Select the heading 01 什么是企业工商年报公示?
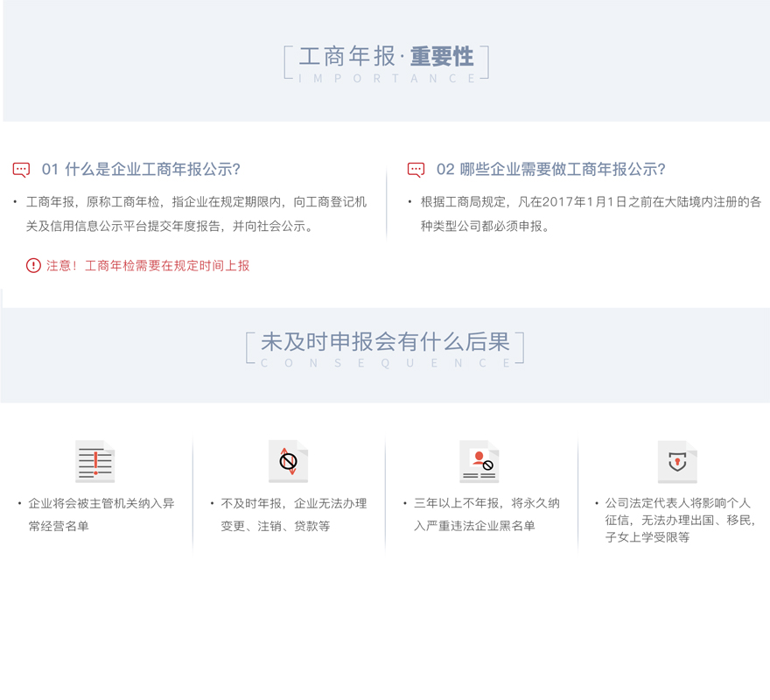 [x=141, y=170]
